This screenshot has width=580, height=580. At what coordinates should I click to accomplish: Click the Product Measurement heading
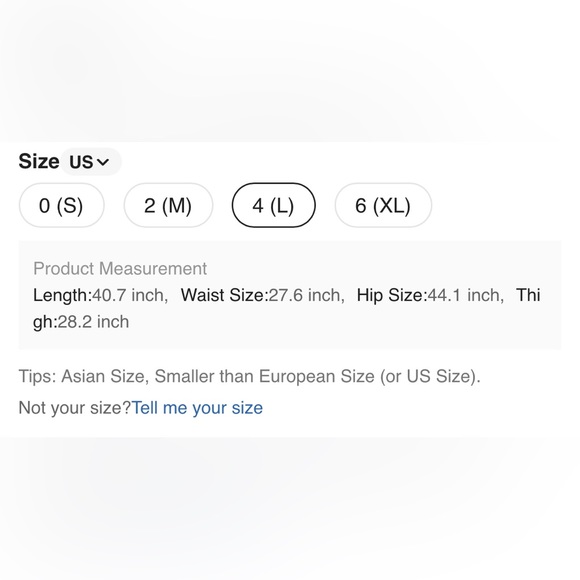[120, 268]
